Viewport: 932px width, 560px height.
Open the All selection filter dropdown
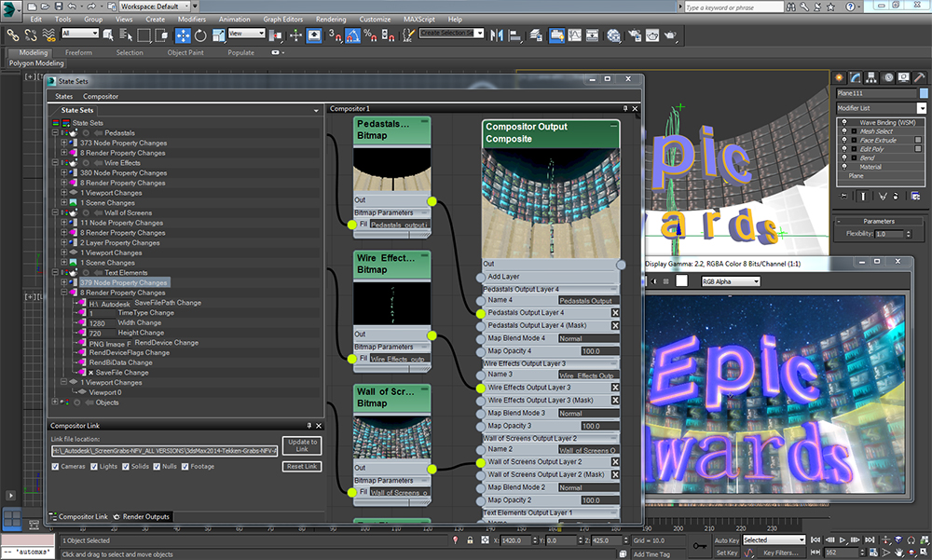click(x=79, y=34)
